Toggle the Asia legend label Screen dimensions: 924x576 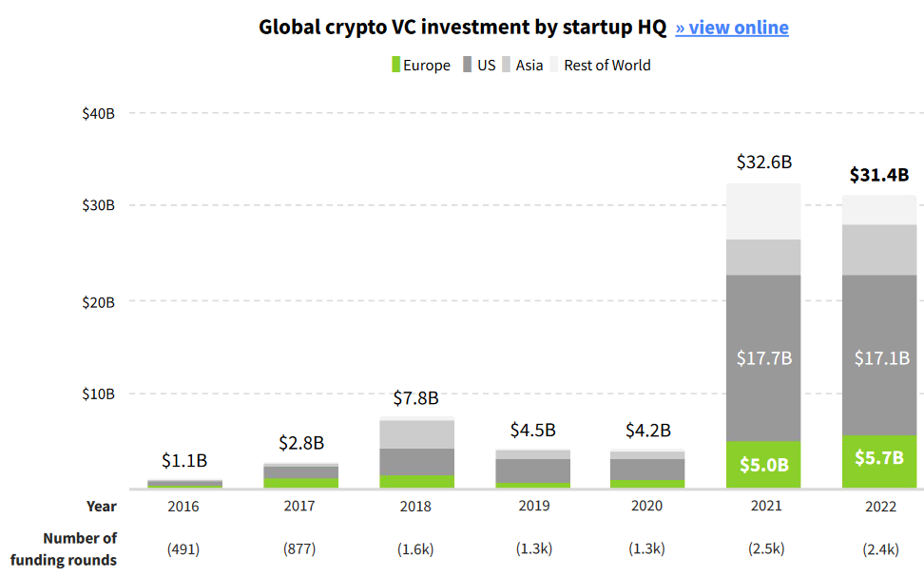pyautogui.click(x=529, y=66)
